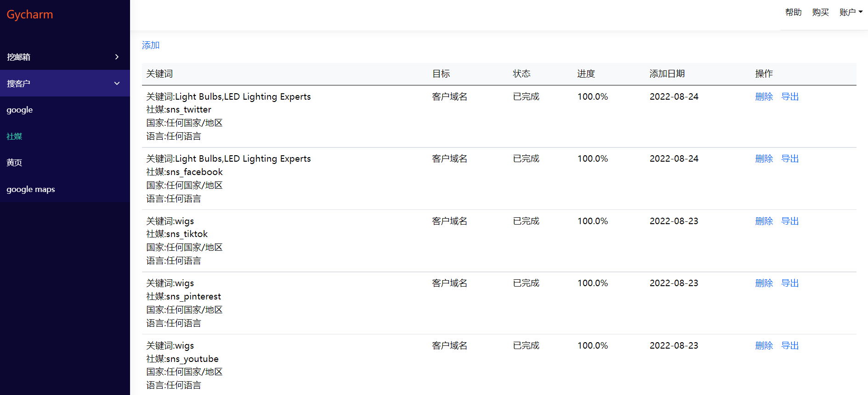Screen dimensions: 868x395
Task: Delete the sns_facebook task row
Action: pos(764,158)
